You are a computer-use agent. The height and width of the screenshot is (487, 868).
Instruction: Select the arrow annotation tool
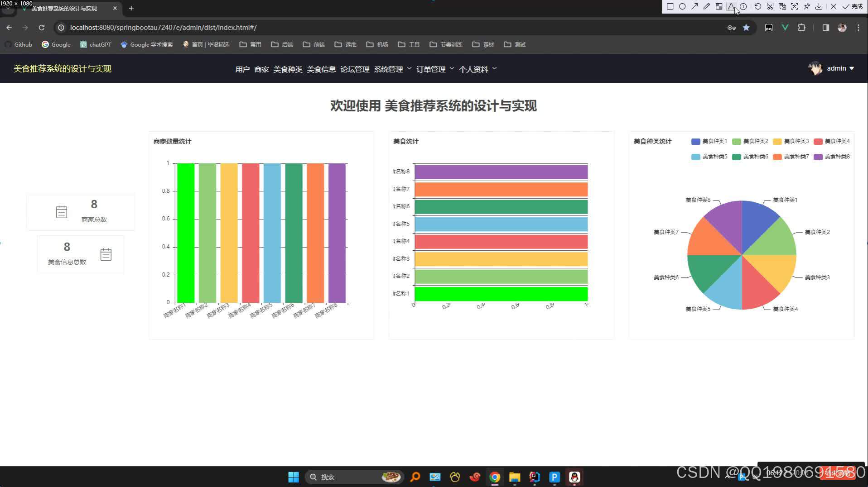[695, 6]
